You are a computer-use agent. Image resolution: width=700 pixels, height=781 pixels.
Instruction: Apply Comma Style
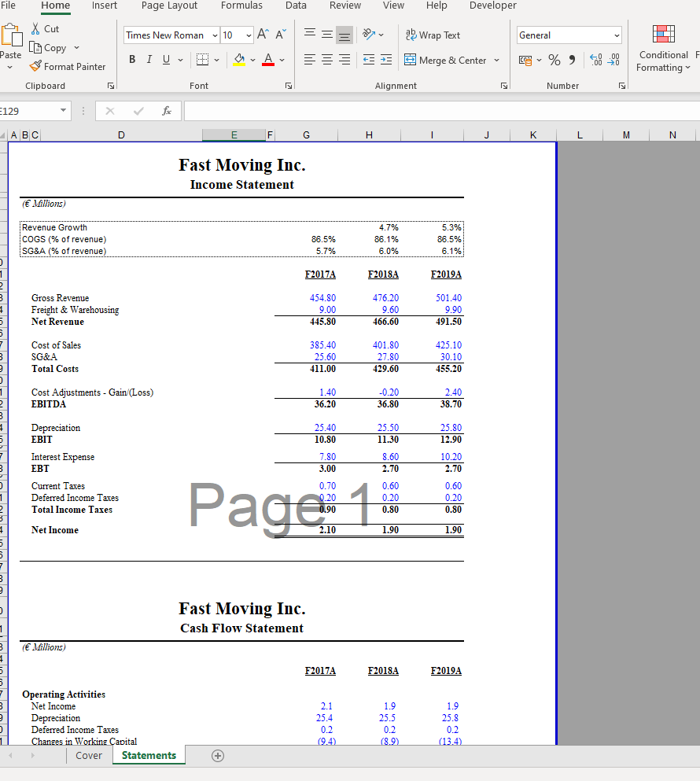pos(572,61)
